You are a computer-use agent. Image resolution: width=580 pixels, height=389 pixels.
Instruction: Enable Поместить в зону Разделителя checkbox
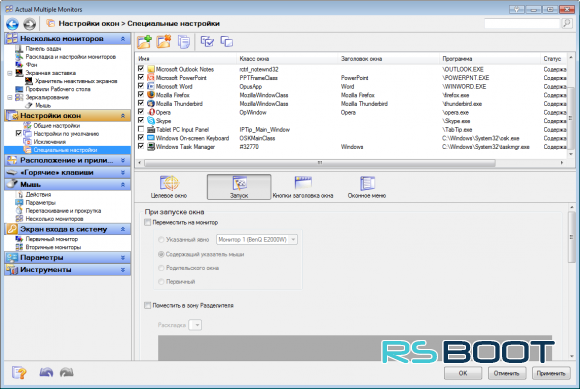click(x=148, y=305)
